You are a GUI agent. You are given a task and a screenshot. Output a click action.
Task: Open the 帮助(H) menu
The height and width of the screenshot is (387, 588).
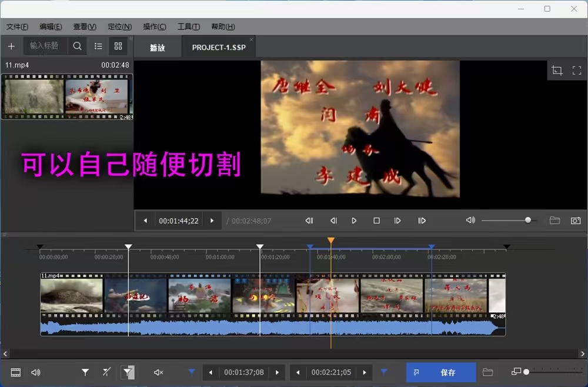223,26
